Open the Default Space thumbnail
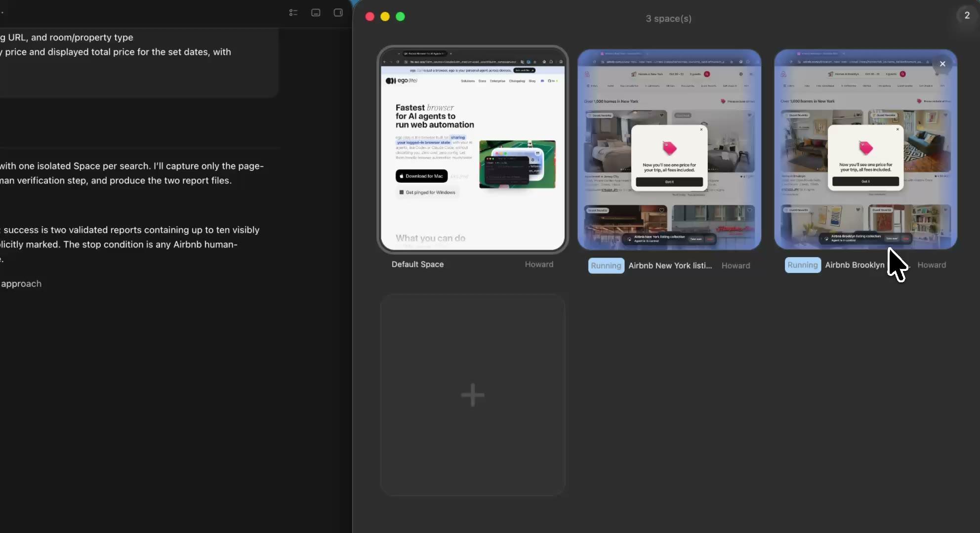 click(x=473, y=150)
